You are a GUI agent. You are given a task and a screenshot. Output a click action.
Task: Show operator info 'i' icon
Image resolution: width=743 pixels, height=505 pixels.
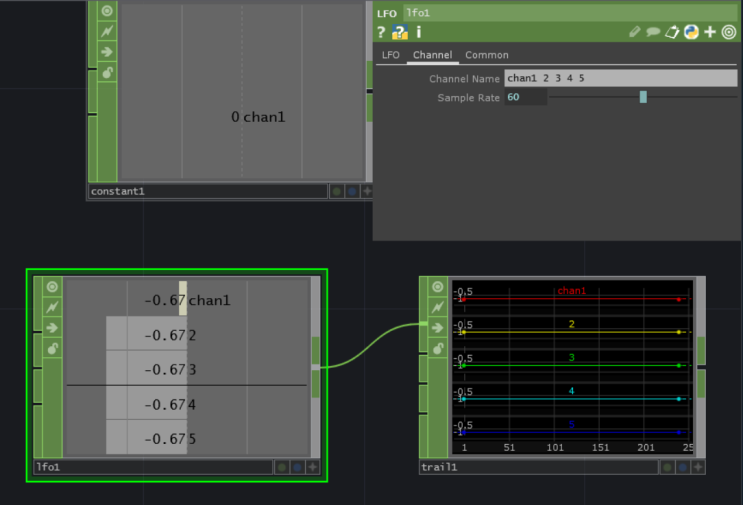point(418,32)
